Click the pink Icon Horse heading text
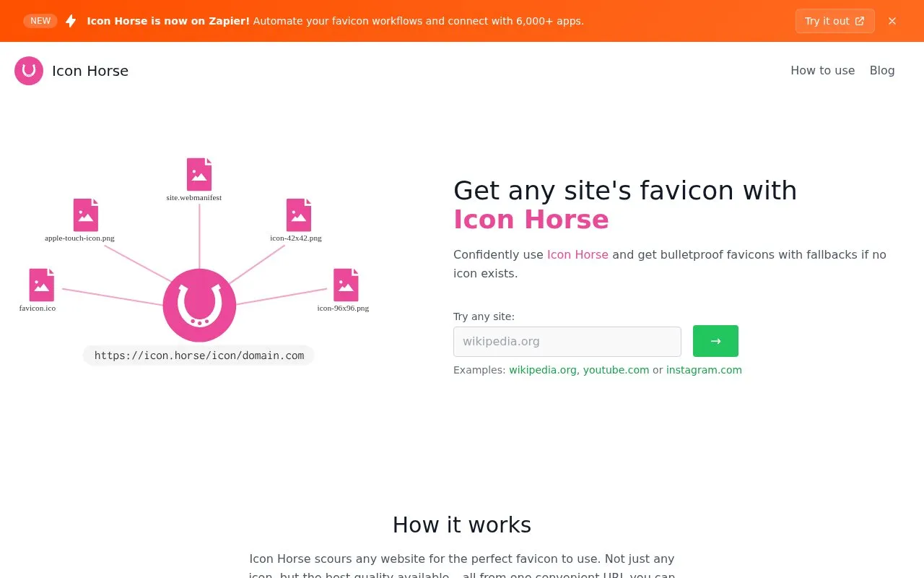The image size is (924, 578). 531,219
